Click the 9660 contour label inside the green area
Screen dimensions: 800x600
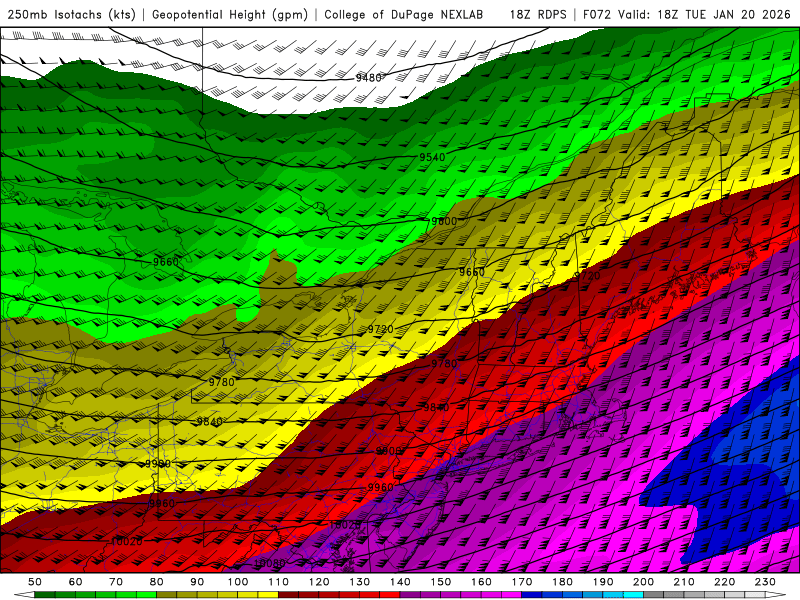[166, 262]
